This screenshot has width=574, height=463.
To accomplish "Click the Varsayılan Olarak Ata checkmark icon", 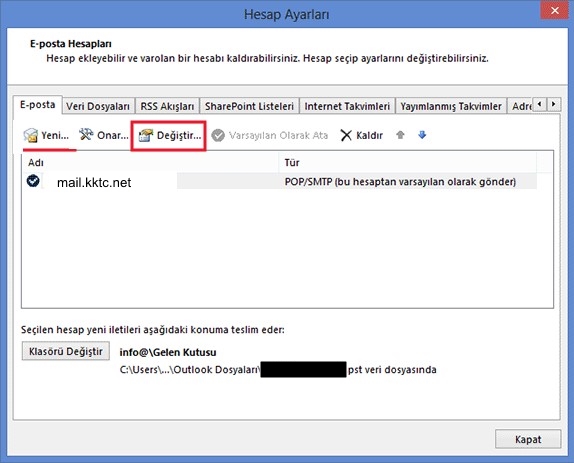I will (x=218, y=135).
